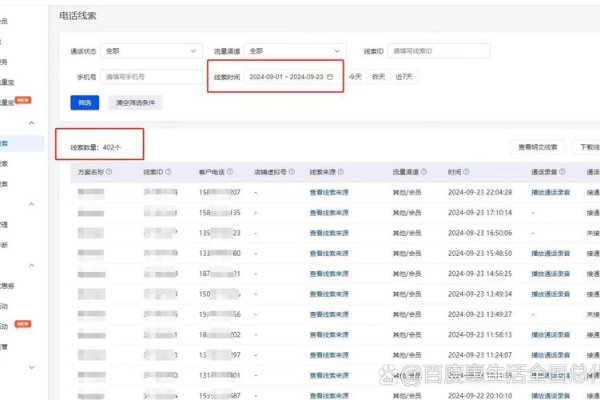Open the 通话状态 dropdown
Screen dimensions: 600x400
click(151, 51)
